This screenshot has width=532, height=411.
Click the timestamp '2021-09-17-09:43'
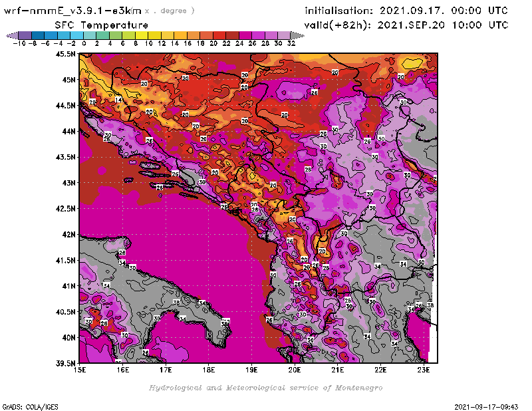tap(486, 407)
